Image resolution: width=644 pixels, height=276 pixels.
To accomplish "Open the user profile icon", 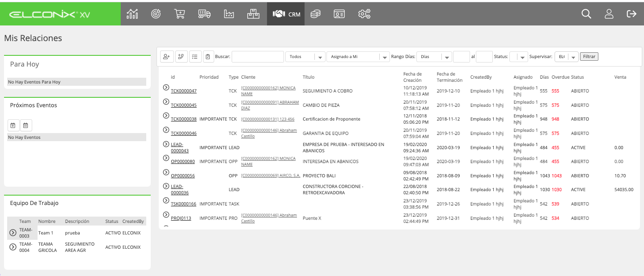I will tap(609, 14).
